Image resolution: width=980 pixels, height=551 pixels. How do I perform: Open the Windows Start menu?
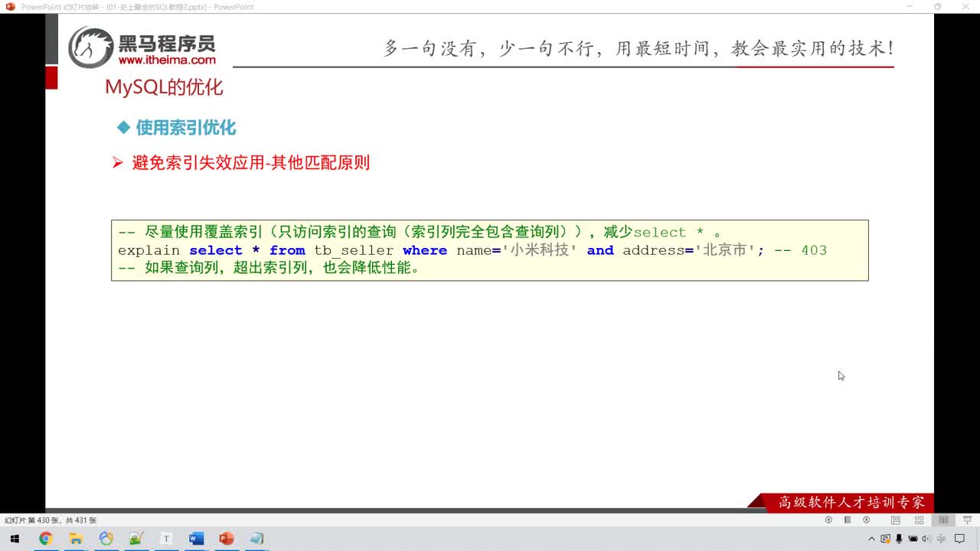pyautogui.click(x=15, y=539)
